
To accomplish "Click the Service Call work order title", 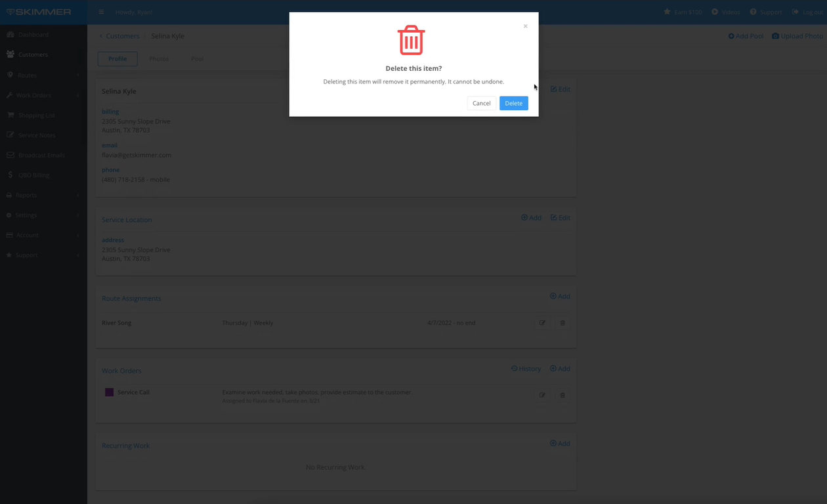I will [x=133, y=392].
